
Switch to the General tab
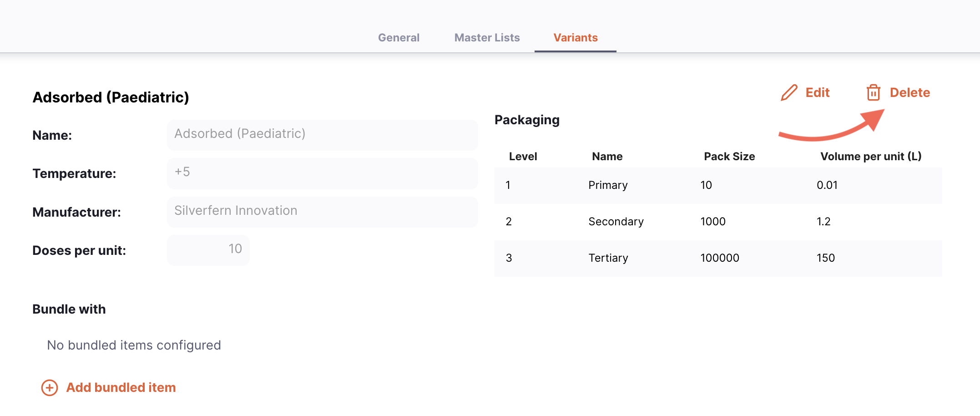pos(399,37)
